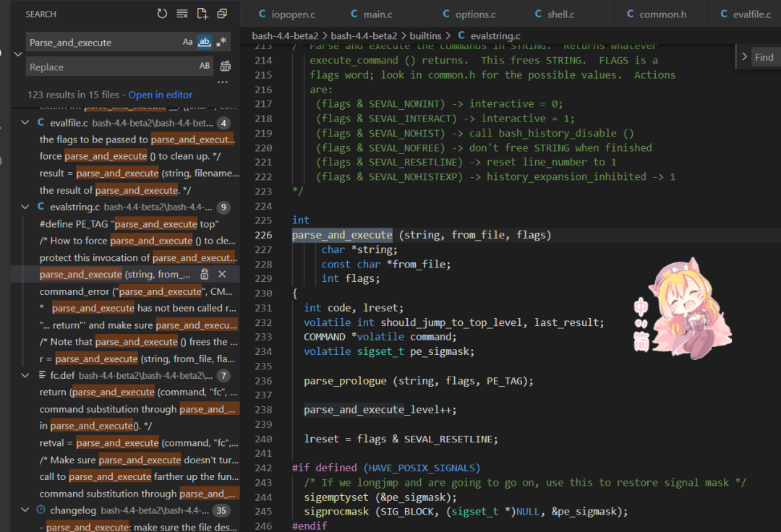This screenshot has height=532, width=781.
Task: Click first bash-4.4-beta2 breadcrumb
Action: 285,36
